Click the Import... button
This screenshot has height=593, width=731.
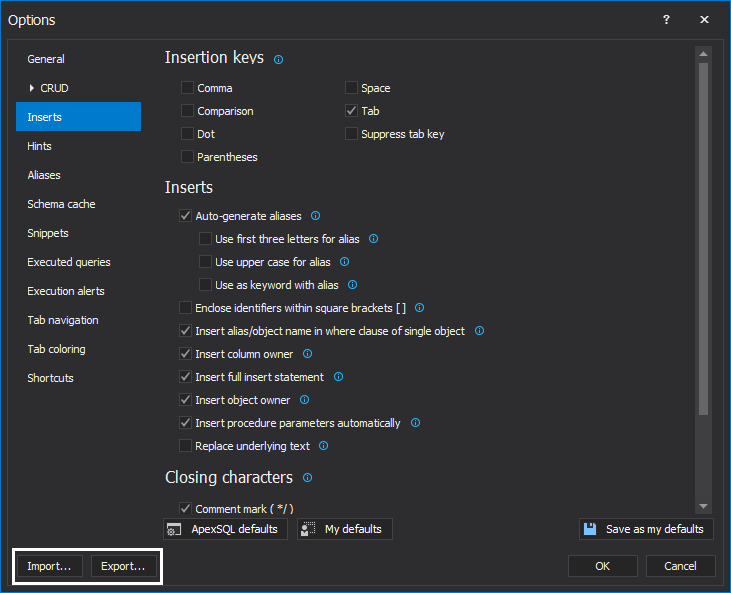pos(49,566)
